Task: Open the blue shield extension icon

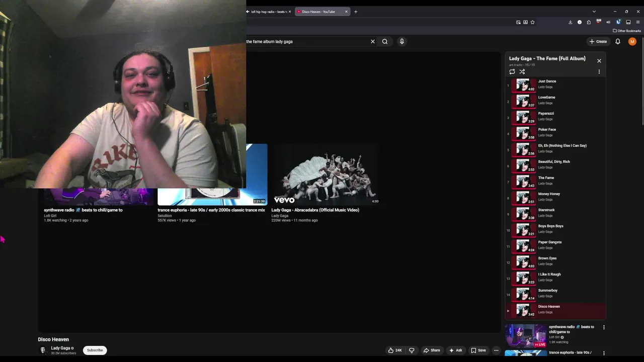Action: tap(618, 22)
